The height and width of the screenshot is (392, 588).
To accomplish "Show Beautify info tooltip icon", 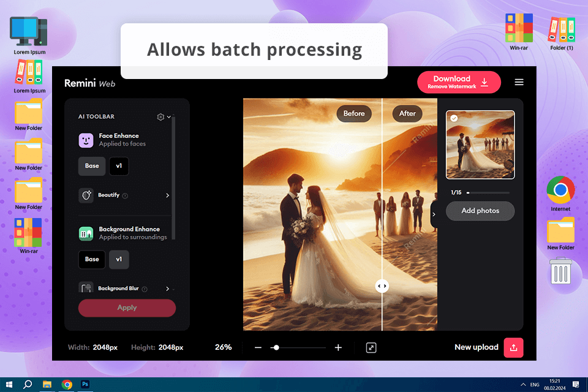I will click(x=125, y=195).
